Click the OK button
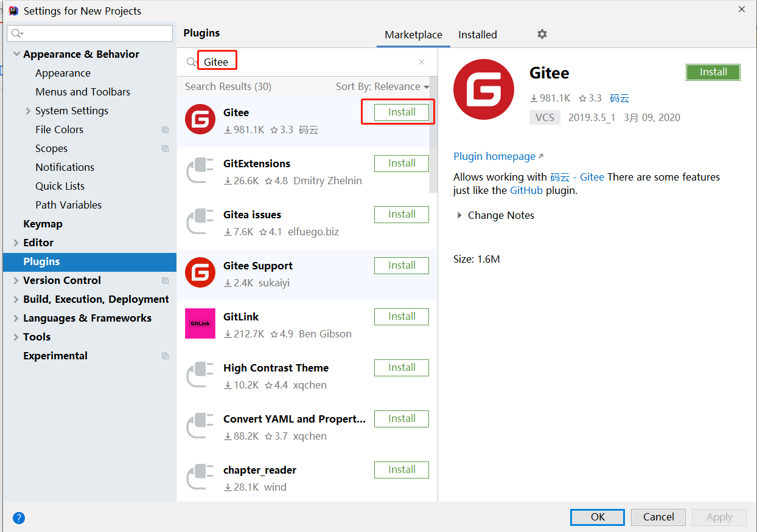This screenshot has height=532, width=757. pos(598,517)
